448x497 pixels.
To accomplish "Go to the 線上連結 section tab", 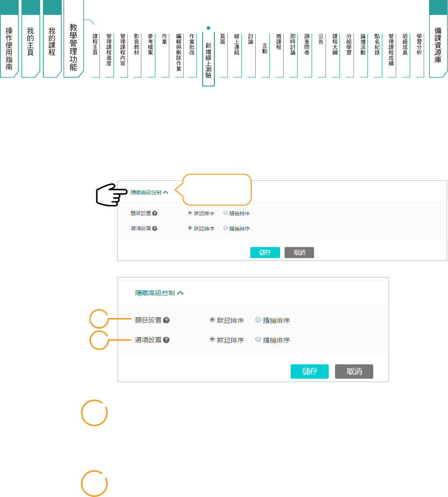I will pyautogui.click(x=237, y=55).
